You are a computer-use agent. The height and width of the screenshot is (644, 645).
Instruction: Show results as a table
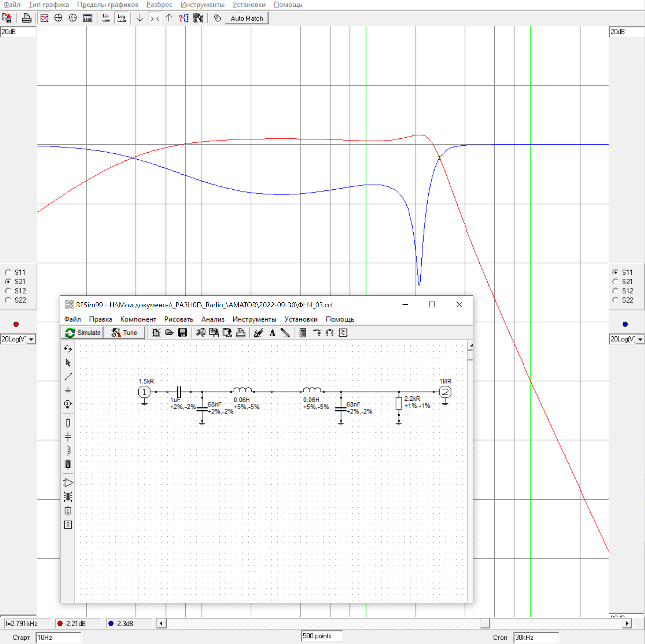[x=88, y=18]
